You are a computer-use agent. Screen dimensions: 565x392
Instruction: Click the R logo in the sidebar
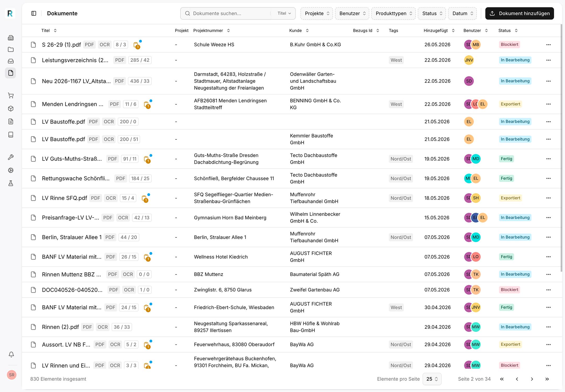(x=10, y=13)
